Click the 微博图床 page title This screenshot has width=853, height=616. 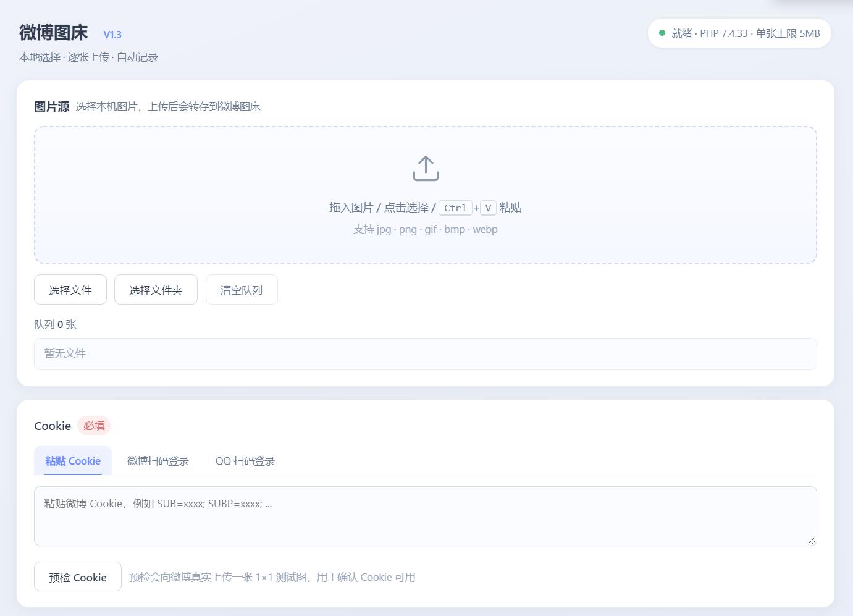tap(54, 33)
